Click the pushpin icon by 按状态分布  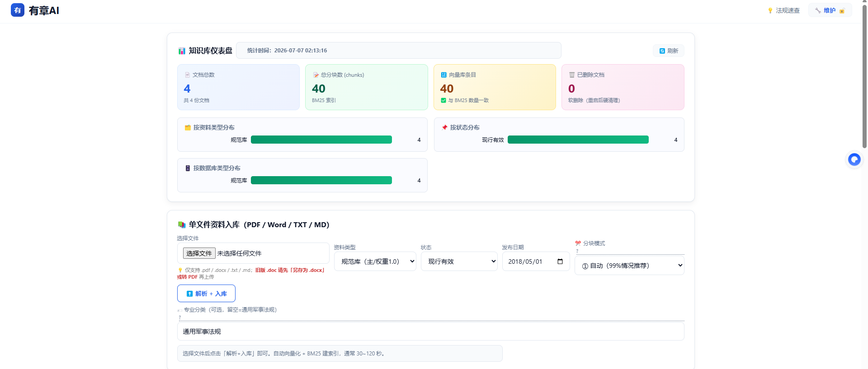(x=444, y=128)
